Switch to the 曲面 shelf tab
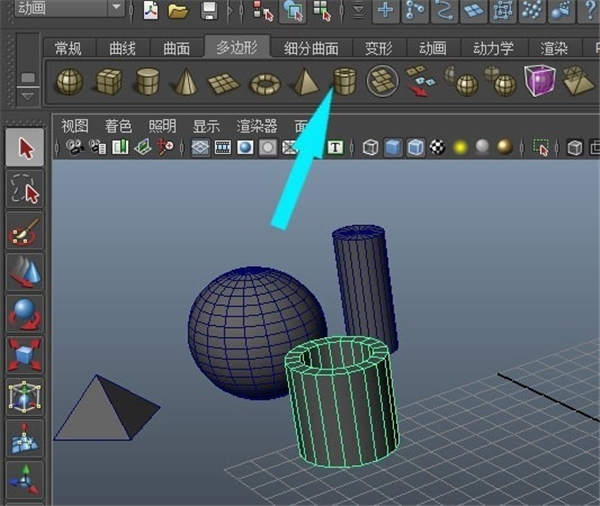Image resolution: width=600 pixels, height=506 pixels. 176,48
